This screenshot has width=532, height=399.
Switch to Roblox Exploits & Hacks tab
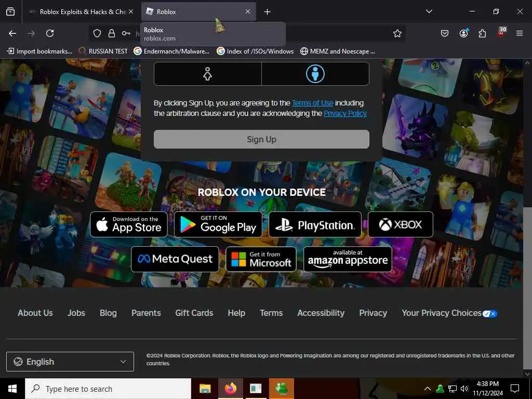(80, 12)
